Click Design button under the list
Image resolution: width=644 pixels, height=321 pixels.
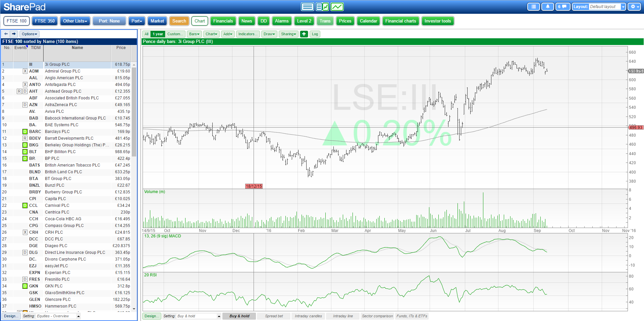coord(11,316)
